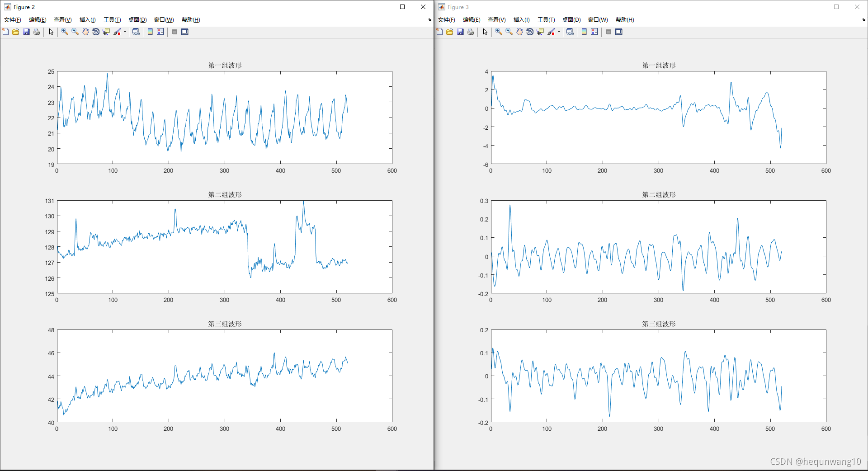868x471 pixels.
Task: Click Save Figure icon in Figure 3 toolbar
Action: [x=460, y=32]
